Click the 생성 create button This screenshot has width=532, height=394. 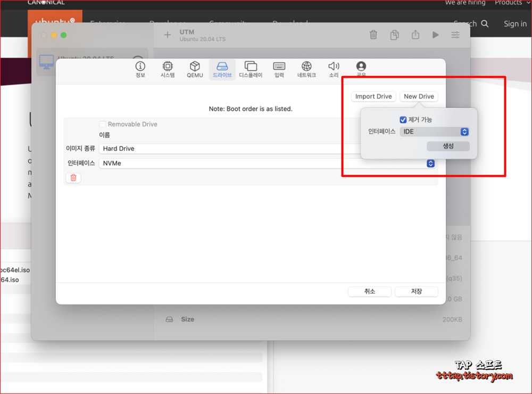pyautogui.click(x=448, y=146)
